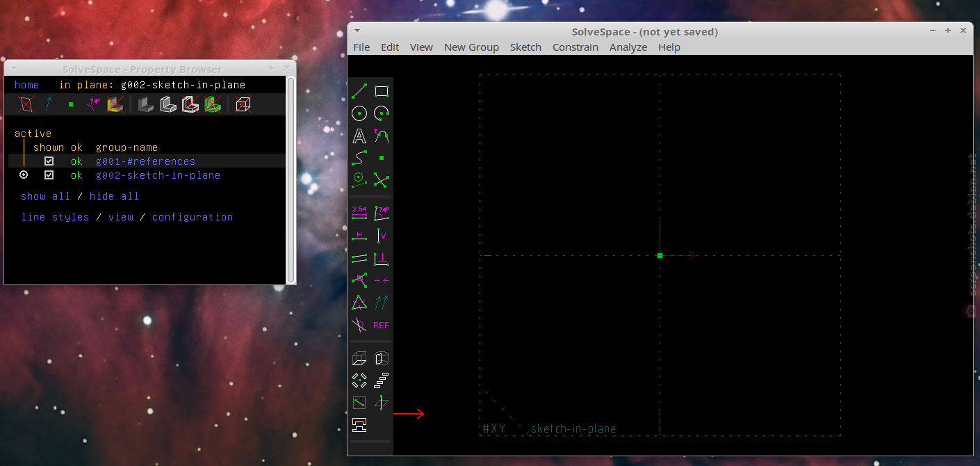
Task: Apply the equal length constraint triangle icon
Action: (x=359, y=303)
